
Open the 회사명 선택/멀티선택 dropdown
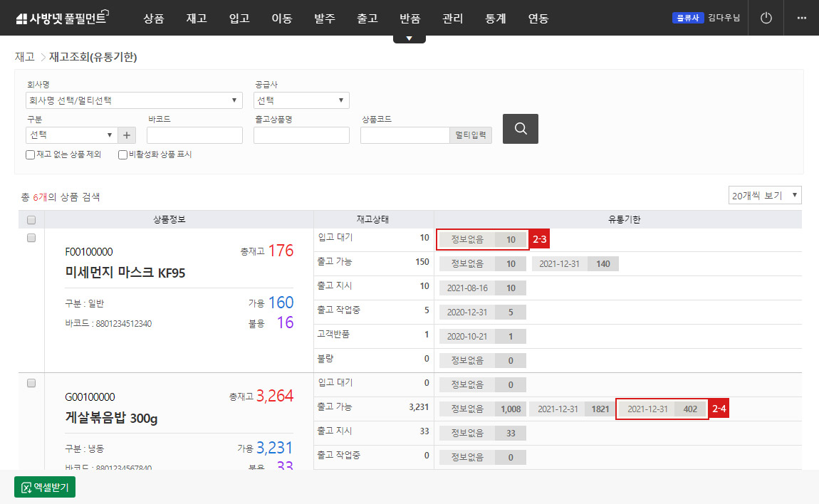134,100
